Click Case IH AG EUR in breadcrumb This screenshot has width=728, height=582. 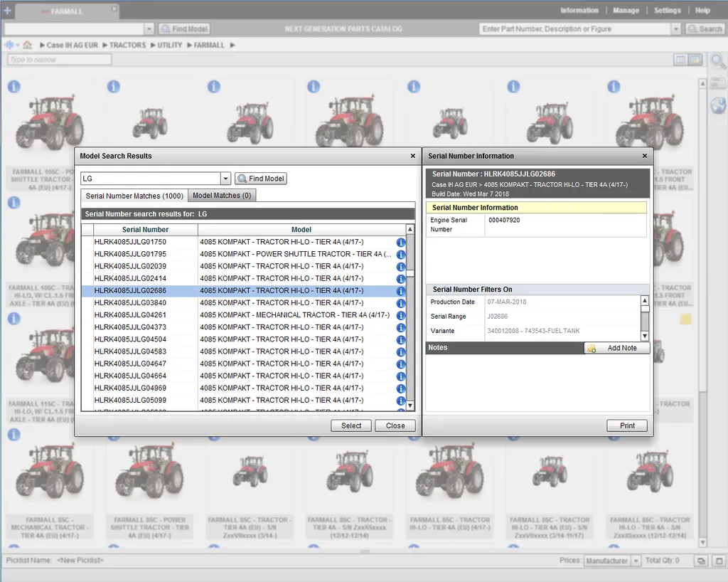point(72,45)
